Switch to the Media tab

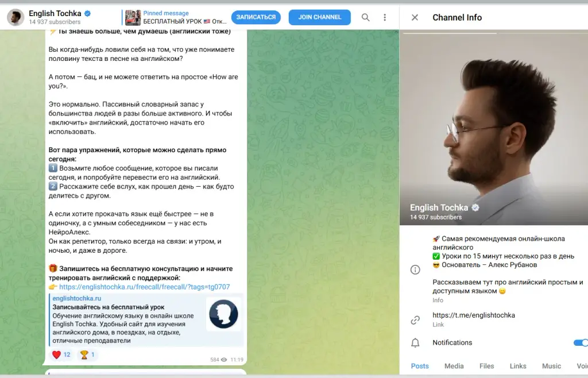pos(454,366)
